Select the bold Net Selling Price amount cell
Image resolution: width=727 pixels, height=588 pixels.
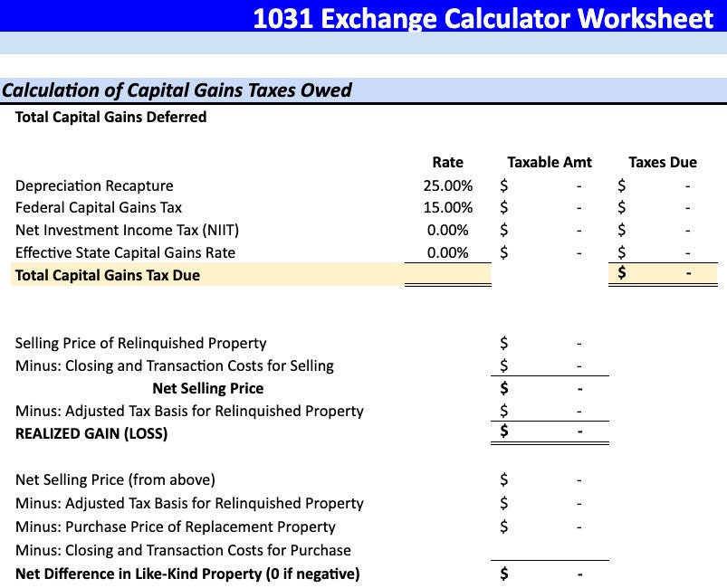point(550,388)
